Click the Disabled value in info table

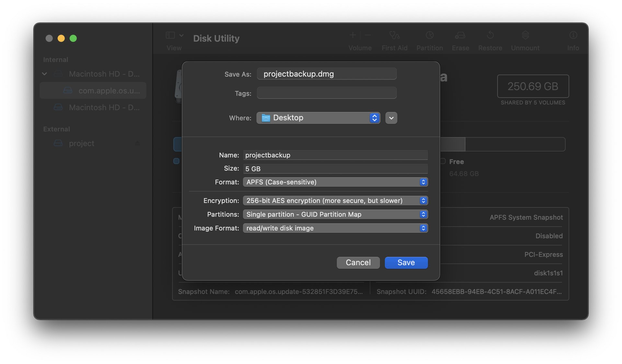coord(549,236)
